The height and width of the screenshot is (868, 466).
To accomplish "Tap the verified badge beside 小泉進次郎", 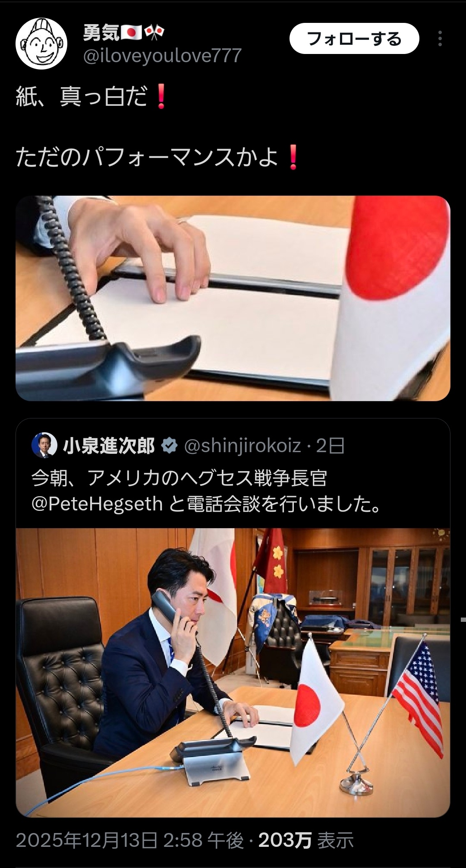I will (170, 446).
